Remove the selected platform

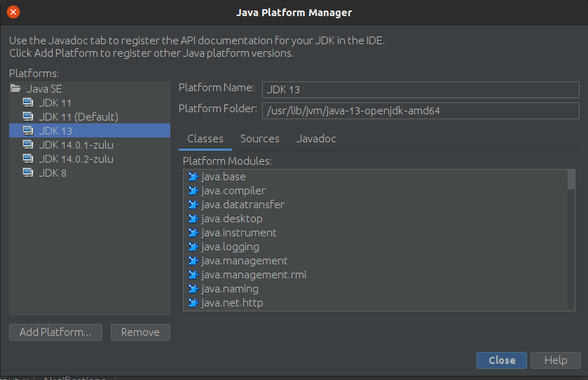[140, 332]
